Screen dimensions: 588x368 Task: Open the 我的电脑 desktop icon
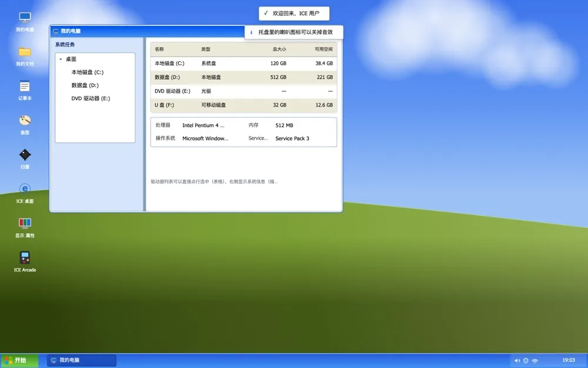(25, 21)
